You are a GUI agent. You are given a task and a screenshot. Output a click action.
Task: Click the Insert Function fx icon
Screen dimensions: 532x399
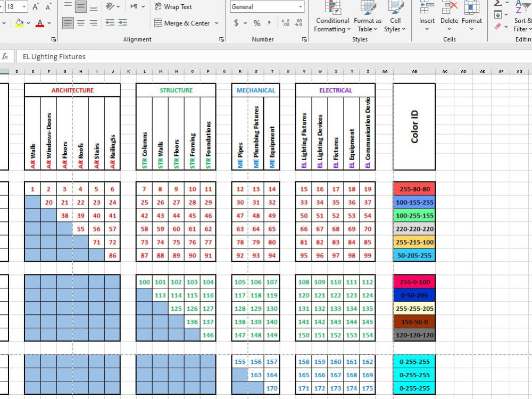[x=5, y=56]
